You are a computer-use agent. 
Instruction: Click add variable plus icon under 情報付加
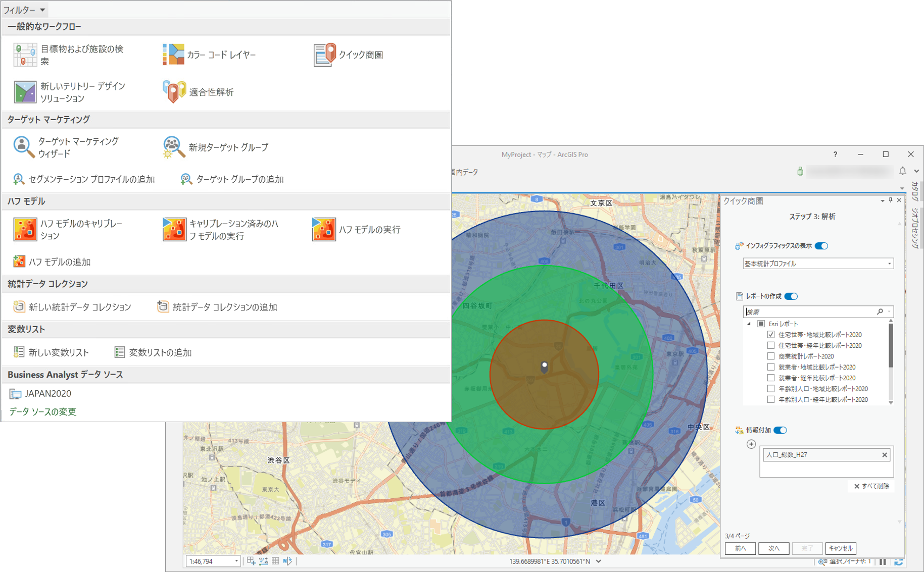[751, 444]
